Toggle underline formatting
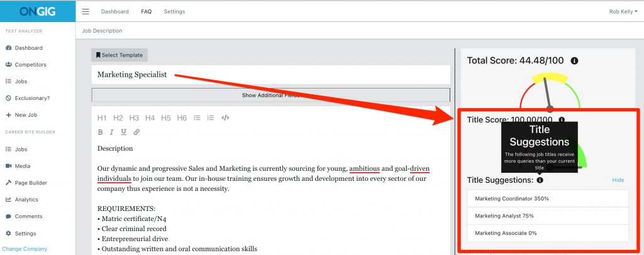Image resolution: width=644 pixels, height=255 pixels. 124,132
